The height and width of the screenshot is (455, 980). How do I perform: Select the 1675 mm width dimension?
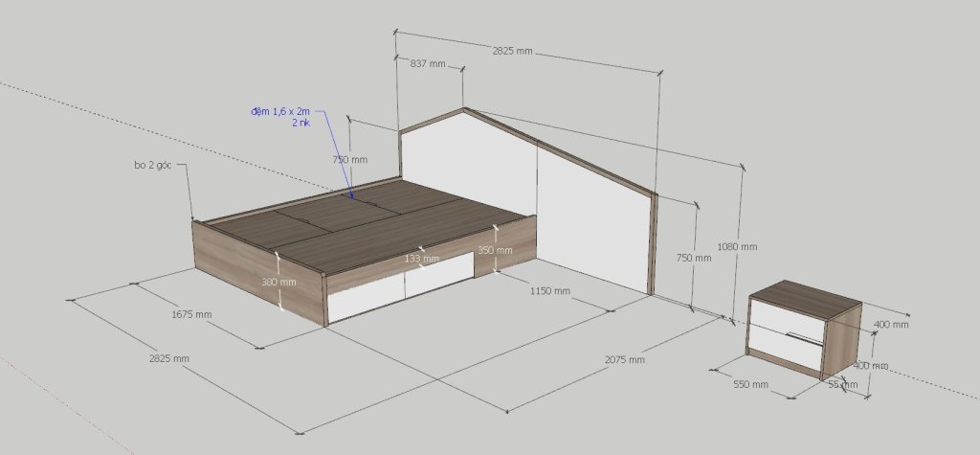click(x=191, y=315)
